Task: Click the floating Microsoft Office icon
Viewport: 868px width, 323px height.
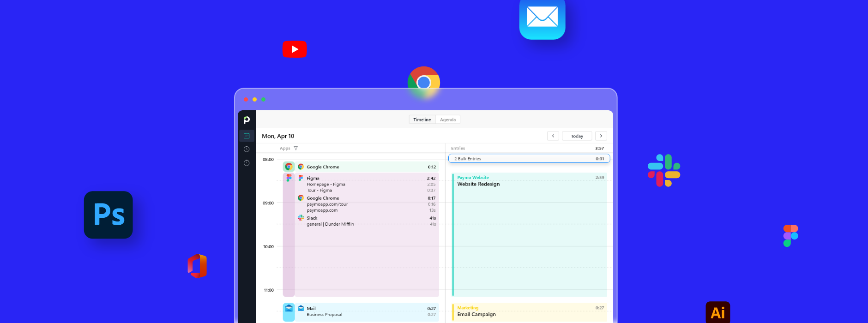Action: (x=197, y=266)
